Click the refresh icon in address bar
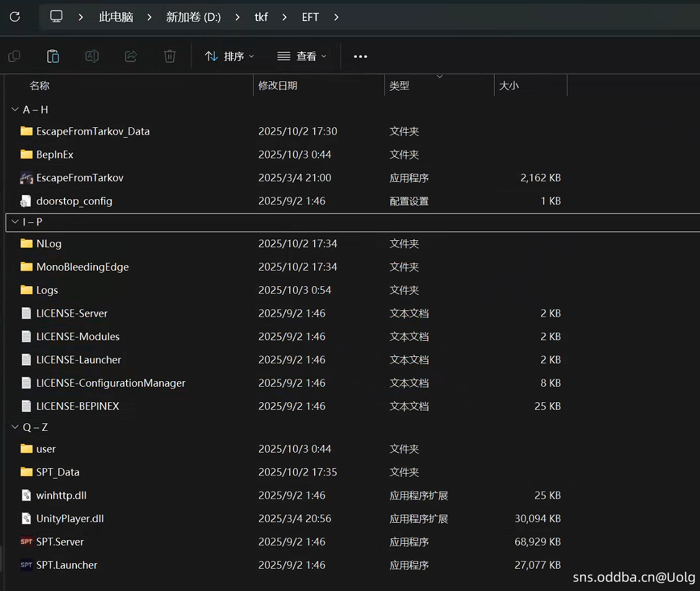 tap(15, 17)
